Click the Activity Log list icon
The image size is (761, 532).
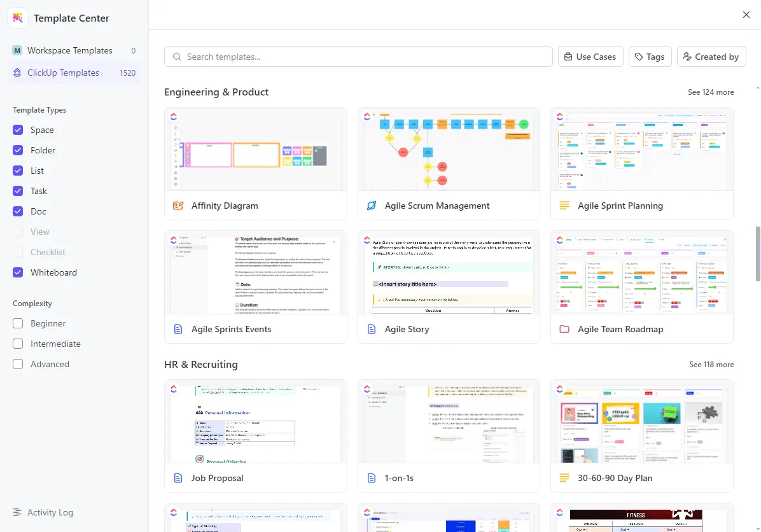(x=17, y=512)
